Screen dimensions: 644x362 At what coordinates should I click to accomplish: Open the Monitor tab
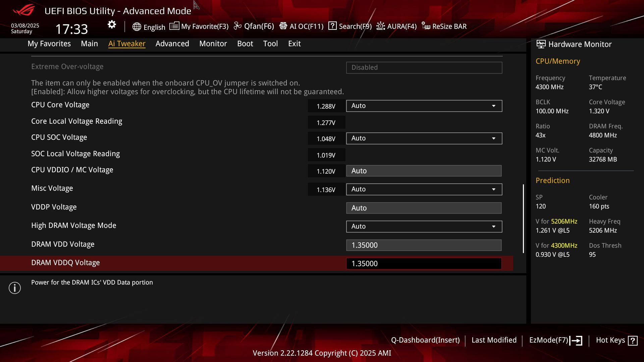coord(213,44)
